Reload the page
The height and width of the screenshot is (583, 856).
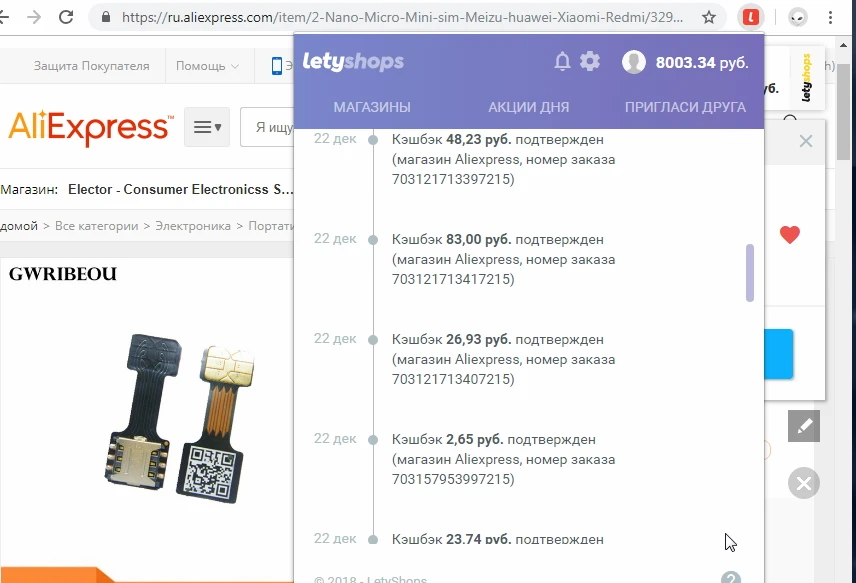pyautogui.click(x=66, y=17)
